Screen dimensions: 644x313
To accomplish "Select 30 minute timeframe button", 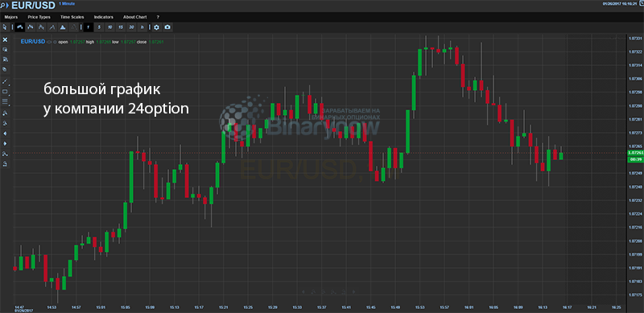I will [131, 27].
